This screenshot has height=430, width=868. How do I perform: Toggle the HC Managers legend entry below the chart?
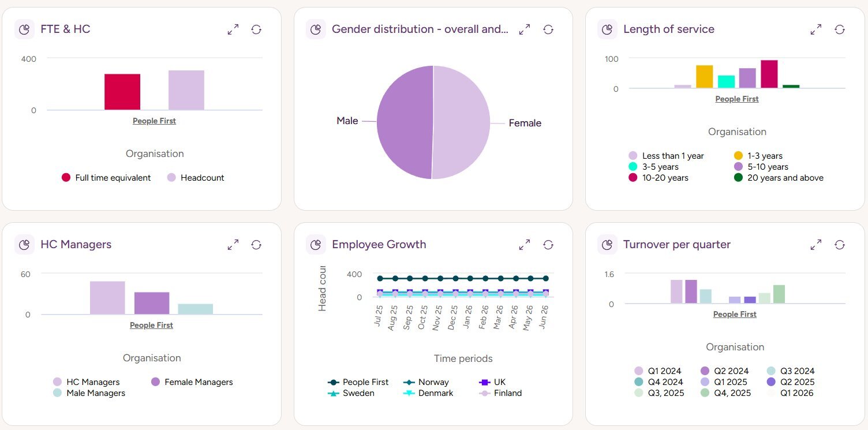tap(87, 382)
